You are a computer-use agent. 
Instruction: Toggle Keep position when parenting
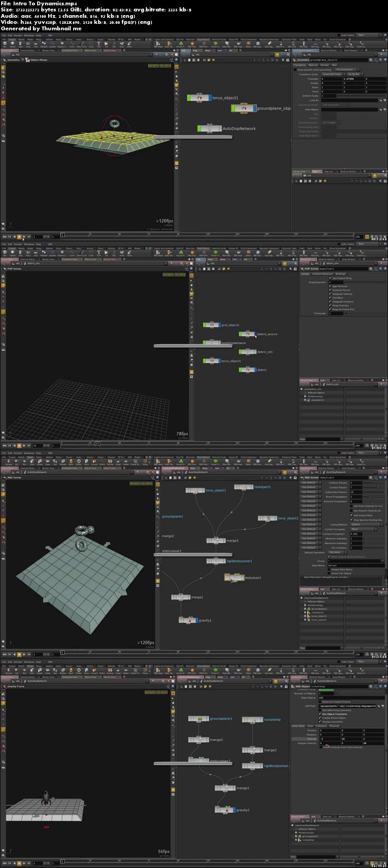295,70
